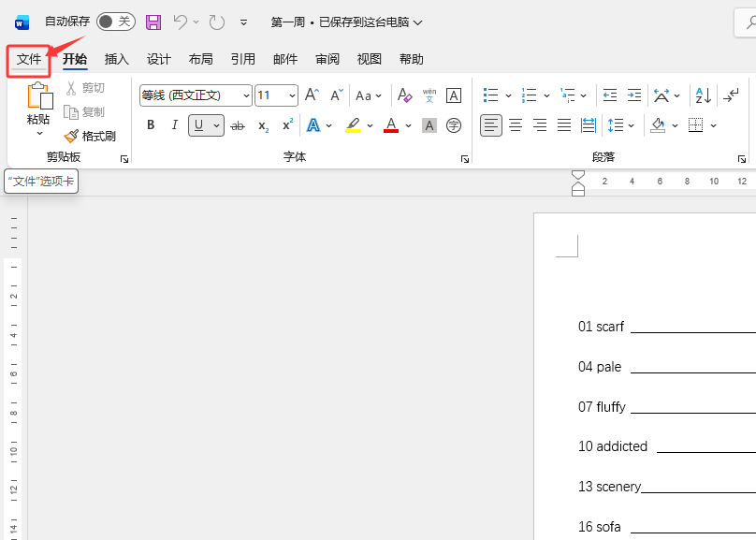Screen dimensions: 756x540
Task: Open the 引用 tab
Action: click(x=243, y=60)
